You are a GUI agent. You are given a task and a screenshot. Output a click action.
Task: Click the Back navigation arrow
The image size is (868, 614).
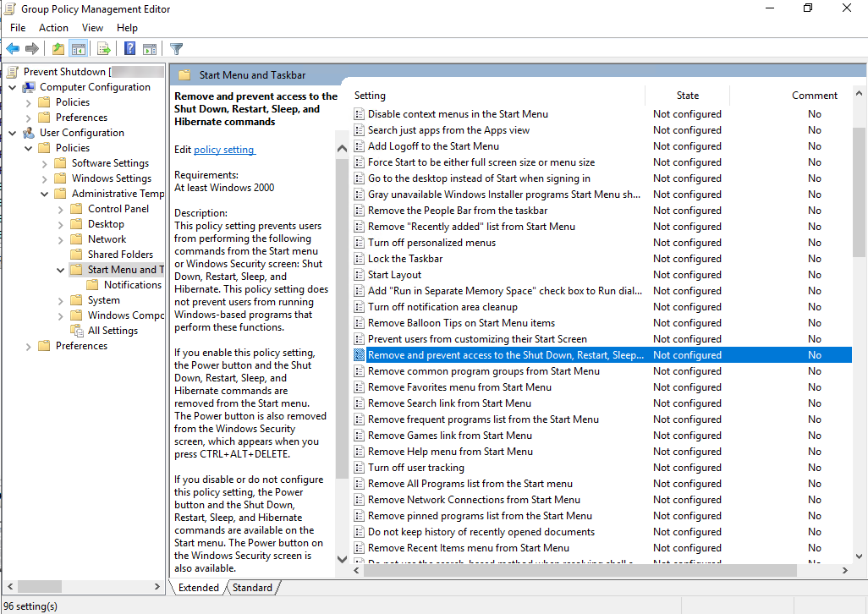pos(12,48)
